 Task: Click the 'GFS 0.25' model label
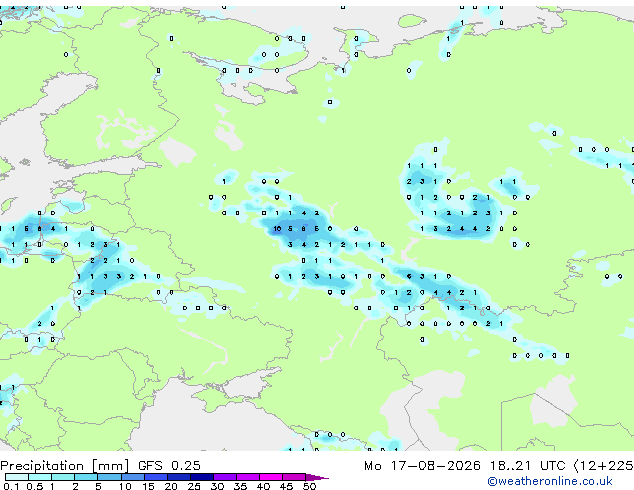point(169,466)
